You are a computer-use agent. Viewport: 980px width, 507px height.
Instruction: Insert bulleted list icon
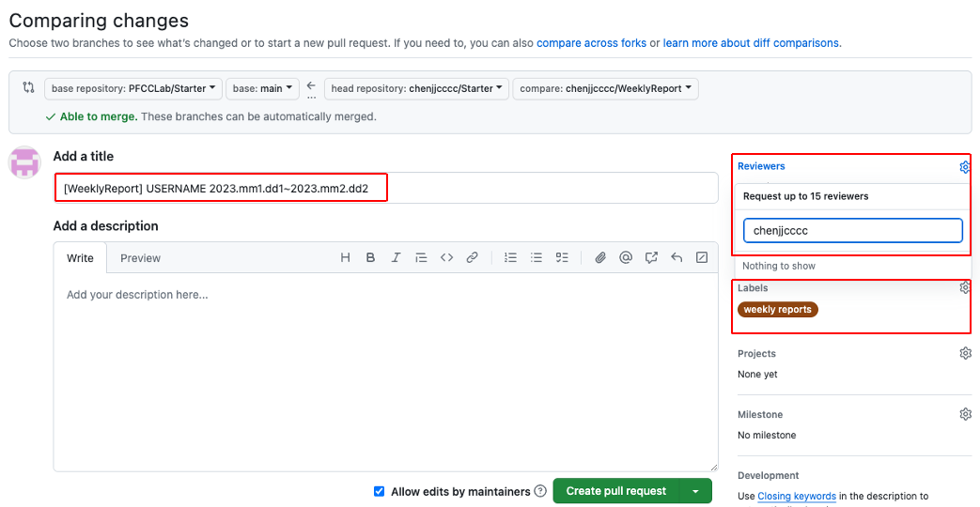tap(537, 257)
